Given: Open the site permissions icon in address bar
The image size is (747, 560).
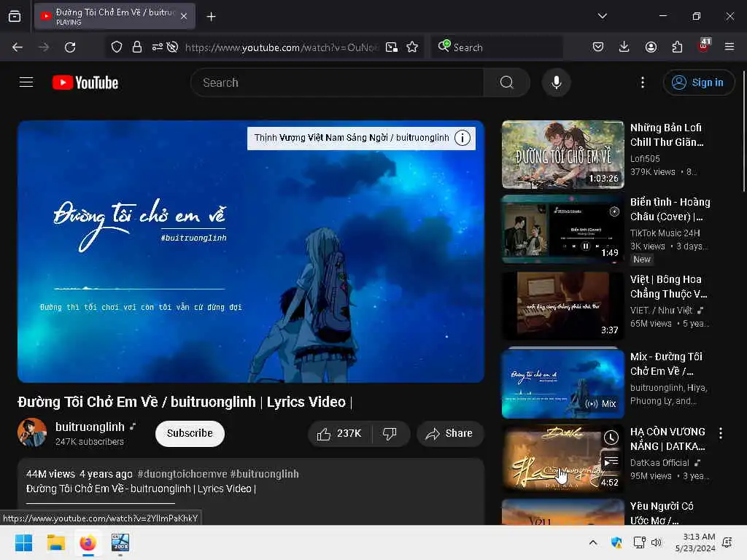Looking at the screenshot, I should (x=158, y=47).
